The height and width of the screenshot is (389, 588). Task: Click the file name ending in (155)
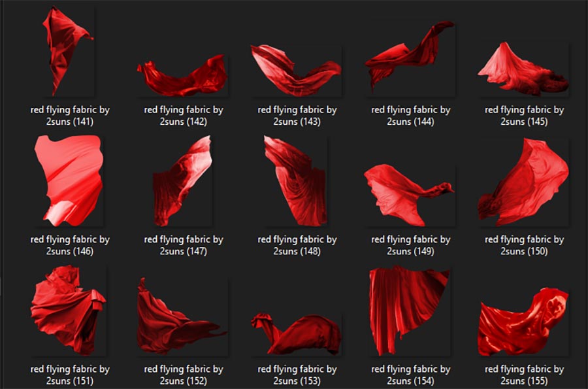tap(524, 375)
